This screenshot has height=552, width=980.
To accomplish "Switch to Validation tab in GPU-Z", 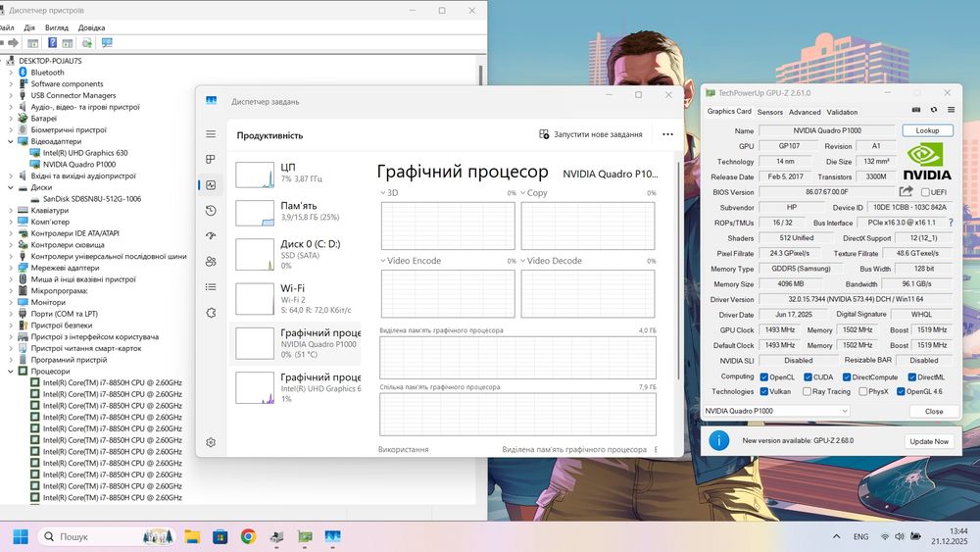I will point(842,112).
